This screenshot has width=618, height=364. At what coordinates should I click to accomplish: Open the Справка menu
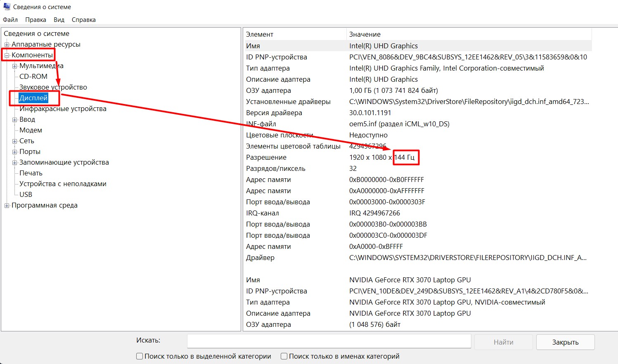pyautogui.click(x=83, y=19)
